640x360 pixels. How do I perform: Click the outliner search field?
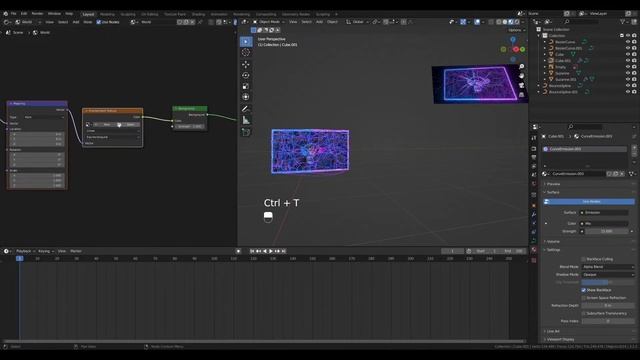click(582, 22)
